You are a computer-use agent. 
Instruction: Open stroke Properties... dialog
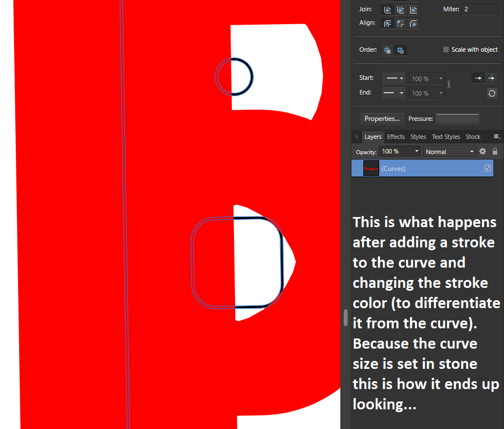click(x=382, y=119)
